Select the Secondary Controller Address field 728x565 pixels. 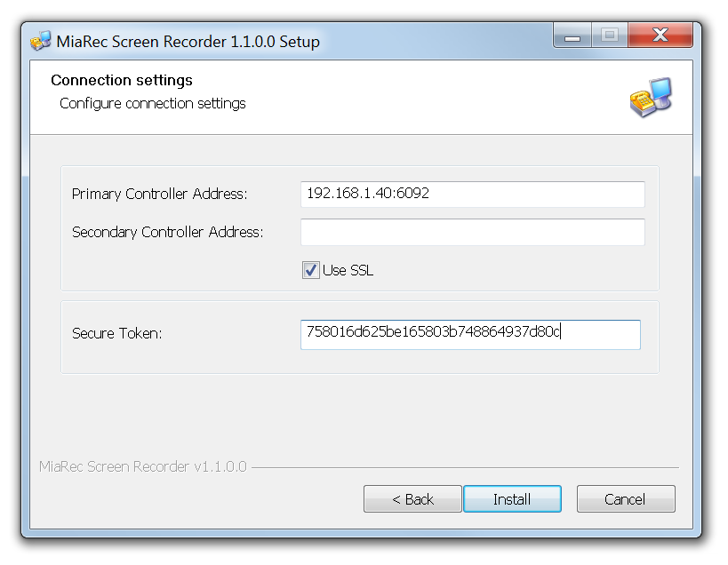click(x=472, y=232)
